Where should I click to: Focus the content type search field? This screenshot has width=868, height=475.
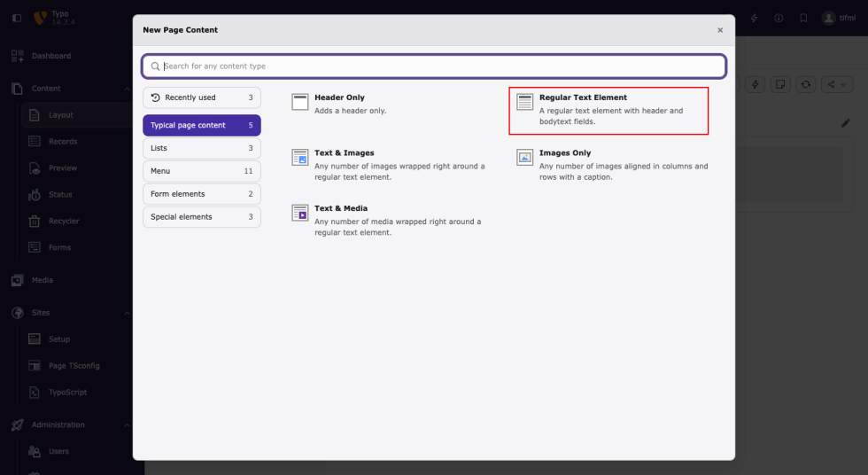click(434, 66)
